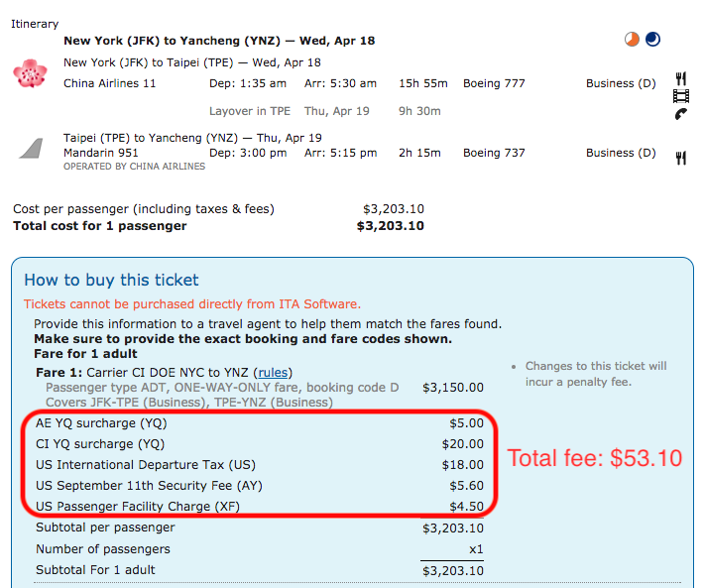Screen dimensions: 704x588
Task: Click the CI YQ surcharge line
Action: [100, 443]
